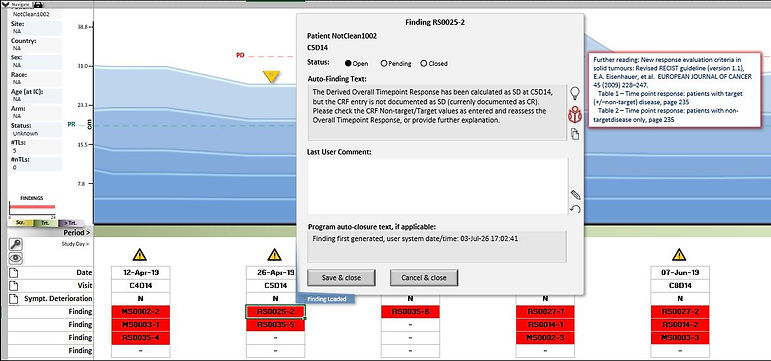771x361 pixels.
Task: Open finding RS0014-2
Action: point(680,325)
